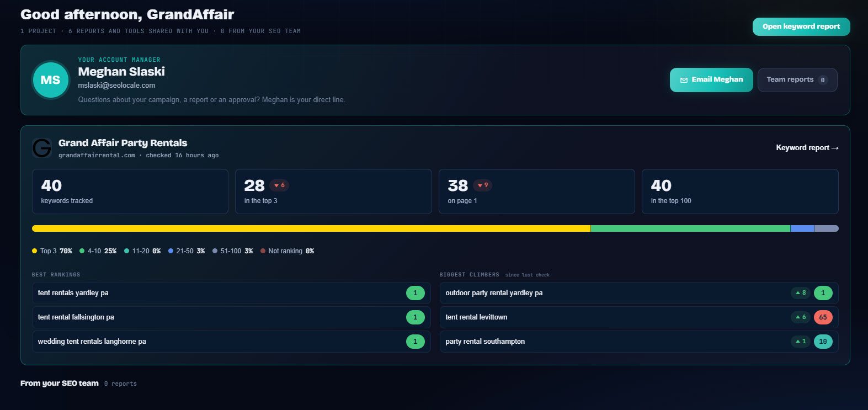Click the yellow Top 3 bar segment

(x=311, y=228)
